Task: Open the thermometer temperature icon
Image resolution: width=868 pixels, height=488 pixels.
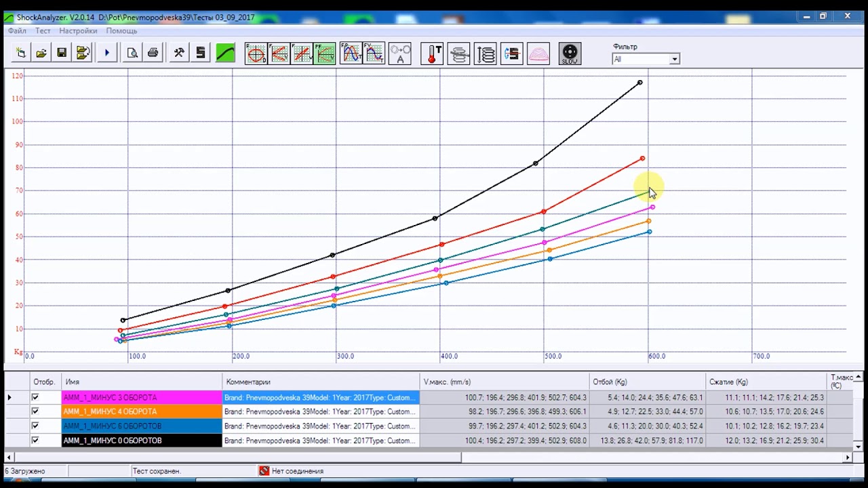Action: point(432,53)
